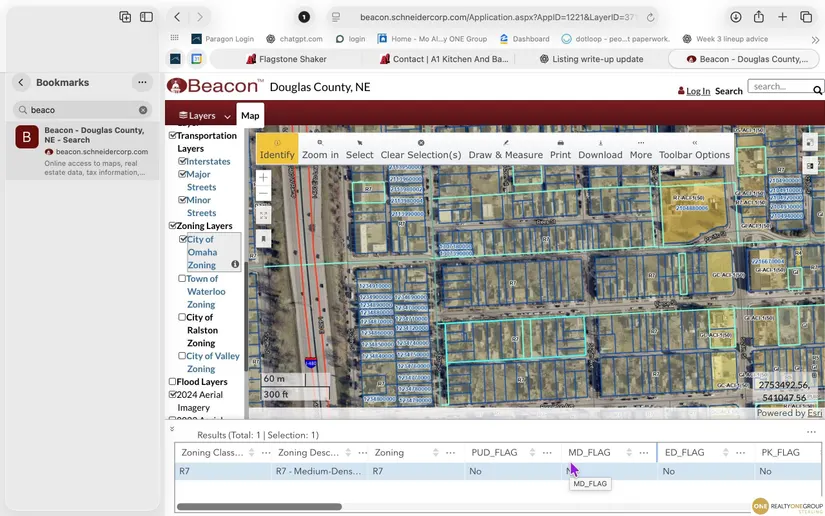Image resolution: width=825 pixels, height=516 pixels.
Task: Click the results table horizontal scrollbar
Action: coord(260,506)
